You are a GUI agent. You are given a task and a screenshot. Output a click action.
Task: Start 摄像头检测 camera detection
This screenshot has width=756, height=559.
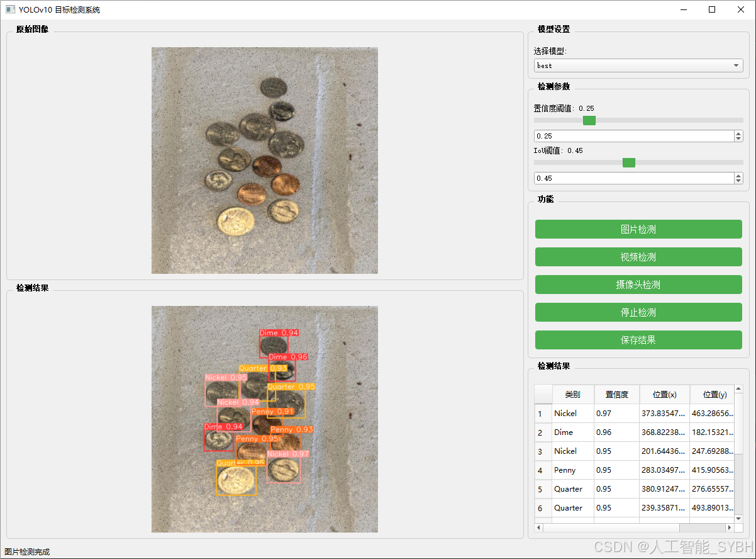[x=638, y=285]
